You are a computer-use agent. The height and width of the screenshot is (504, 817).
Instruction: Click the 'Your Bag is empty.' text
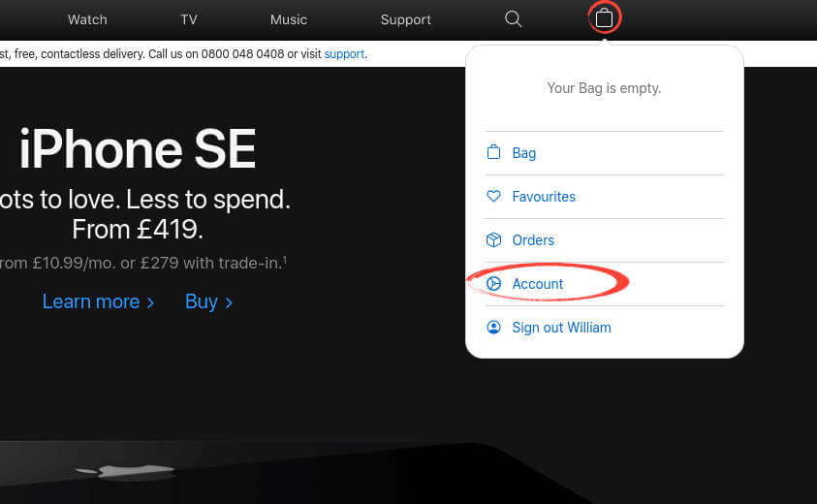click(604, 88)
